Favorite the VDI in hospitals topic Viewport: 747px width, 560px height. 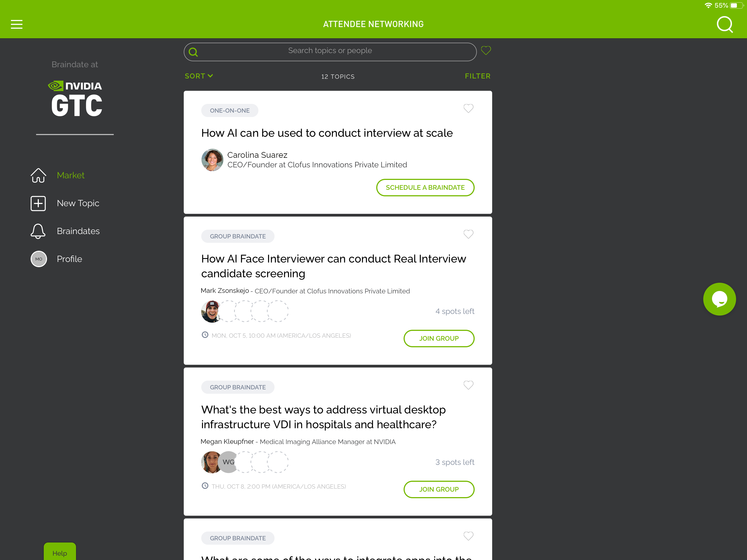(x=468, y=385)
